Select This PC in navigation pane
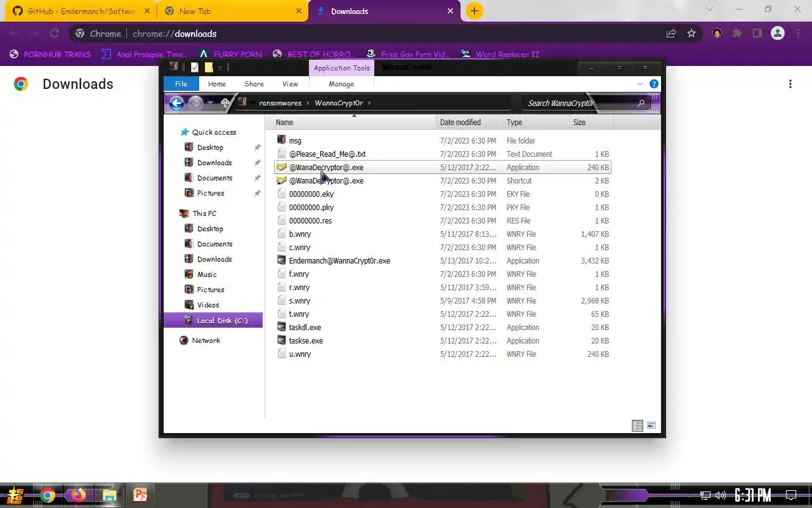 click(x=198, y=213)
